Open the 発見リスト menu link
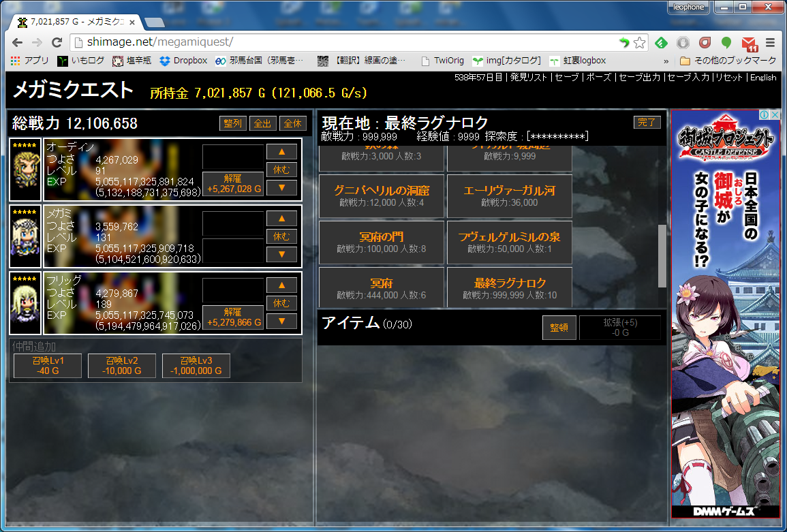Viewport: 787px width, 532px height. 528,78
